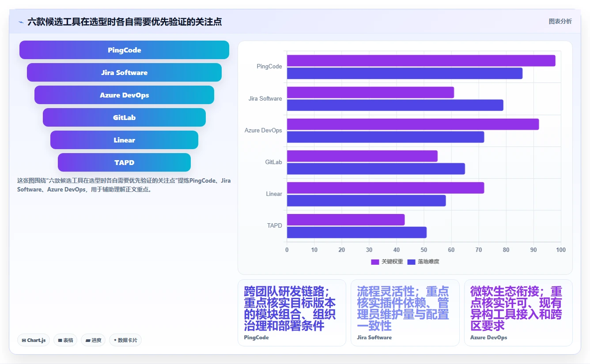The image size is (590, 364).
Task: Click the Chart.js tag
Action: [34, 340]
